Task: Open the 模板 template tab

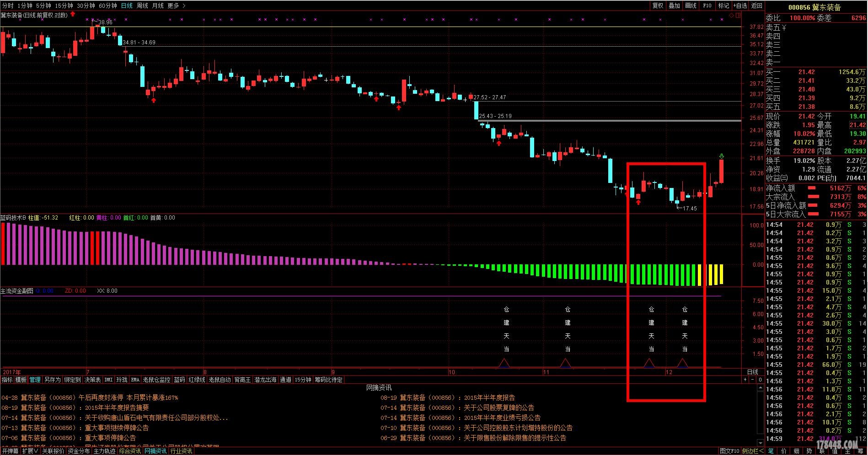Action: 21,380
